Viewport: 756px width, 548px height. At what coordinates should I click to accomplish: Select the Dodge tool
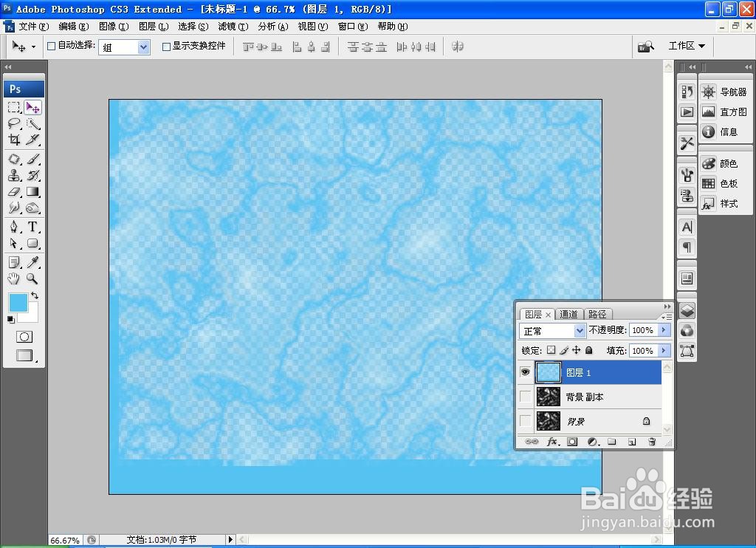point(32,208)
